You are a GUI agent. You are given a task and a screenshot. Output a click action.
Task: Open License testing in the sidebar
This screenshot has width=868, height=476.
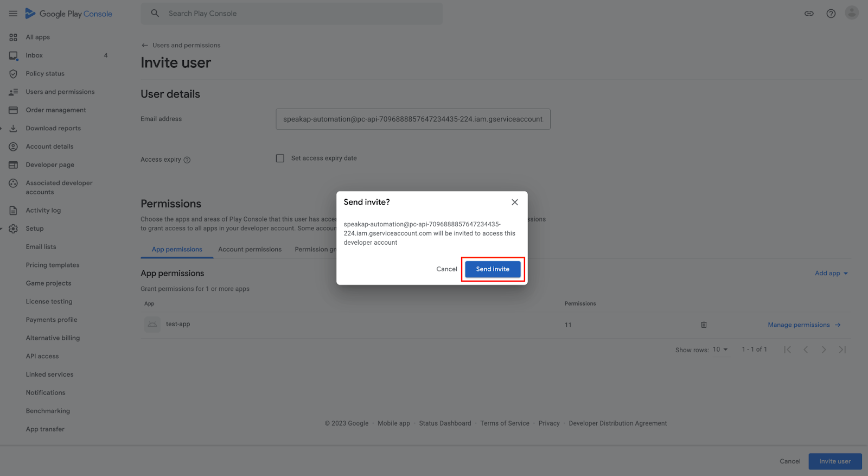(49, 302)
